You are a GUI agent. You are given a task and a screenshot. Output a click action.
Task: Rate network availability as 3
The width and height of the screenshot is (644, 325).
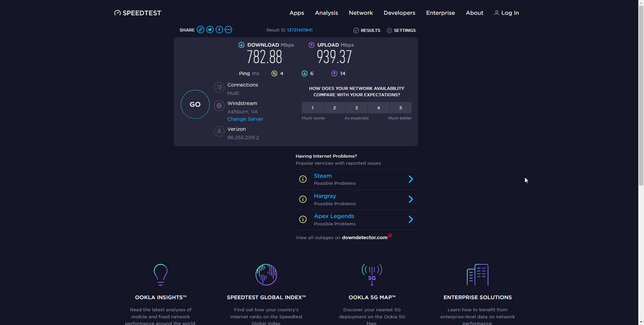pos(357,108)
